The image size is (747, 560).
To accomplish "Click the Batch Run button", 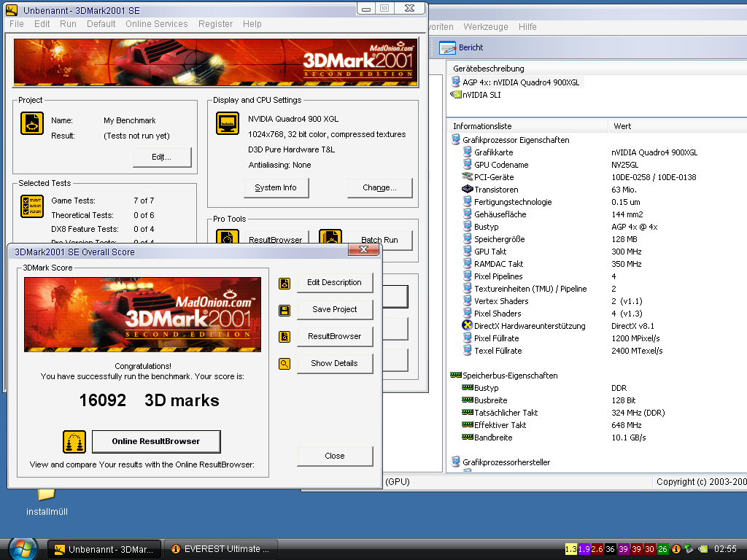I will [379, 239].
